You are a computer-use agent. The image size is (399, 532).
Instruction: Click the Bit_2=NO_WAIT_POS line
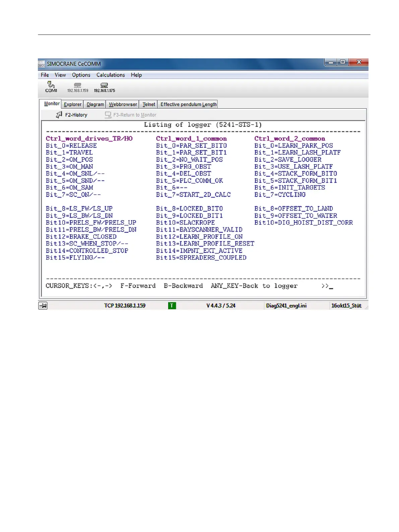pos(189,160)
